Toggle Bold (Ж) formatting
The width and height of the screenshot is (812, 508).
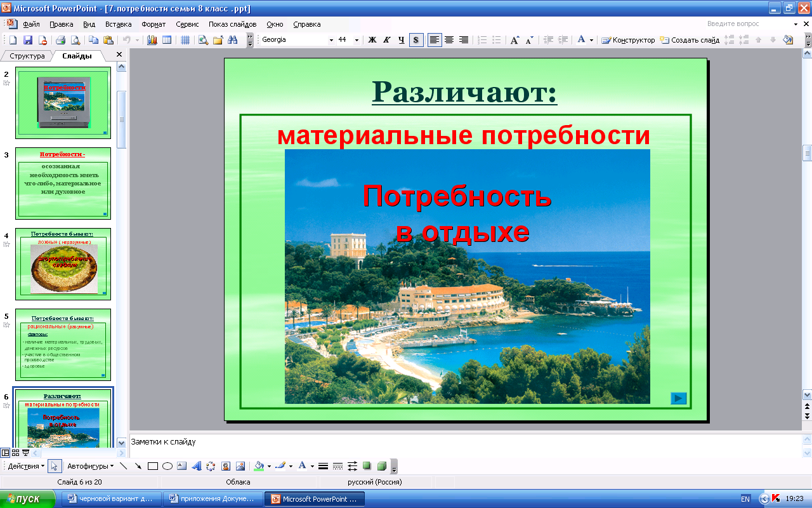click(x=372, y=40)
